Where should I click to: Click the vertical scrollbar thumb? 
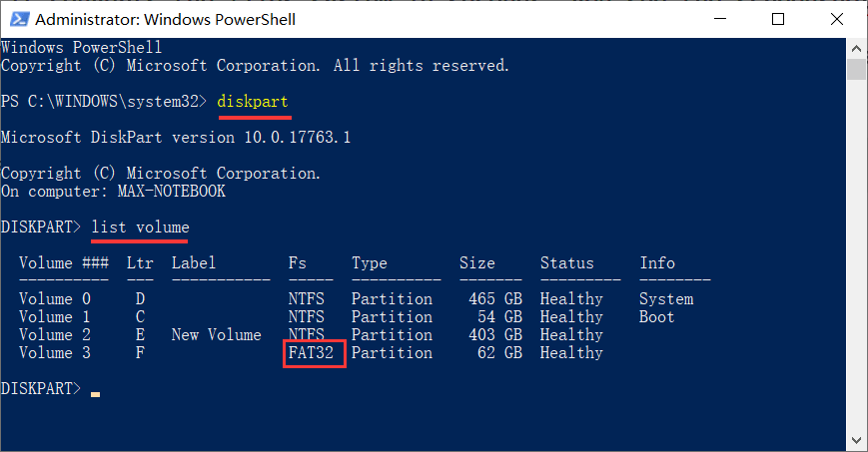(x=856, y=69)
